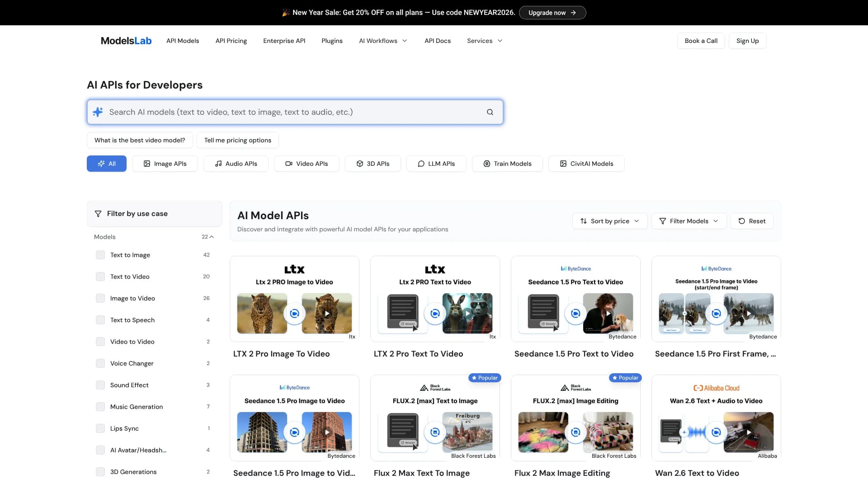
Task: Click the Popular badge on Flux 2 Max Text To Image
Action: click(485, 378)
